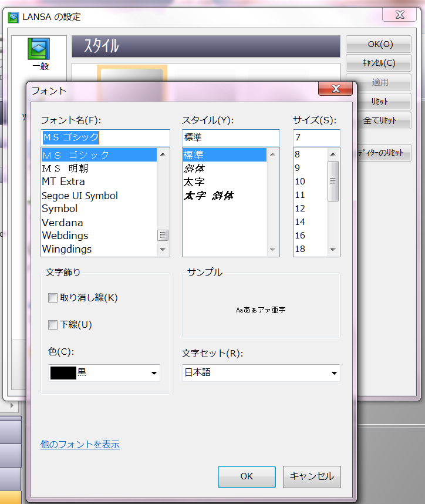
Task: Click the LANSA window title icon
Action: tap(13, 17)
